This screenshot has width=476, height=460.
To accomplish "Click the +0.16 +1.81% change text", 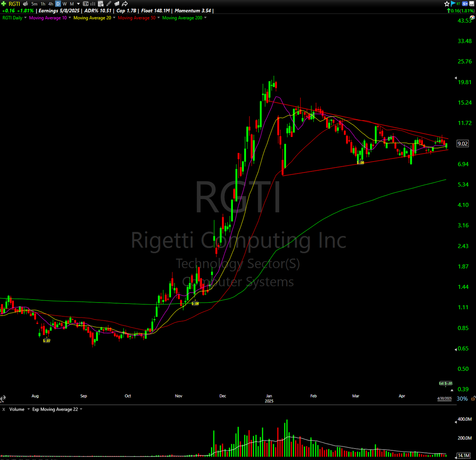I will tap(18, 11).
